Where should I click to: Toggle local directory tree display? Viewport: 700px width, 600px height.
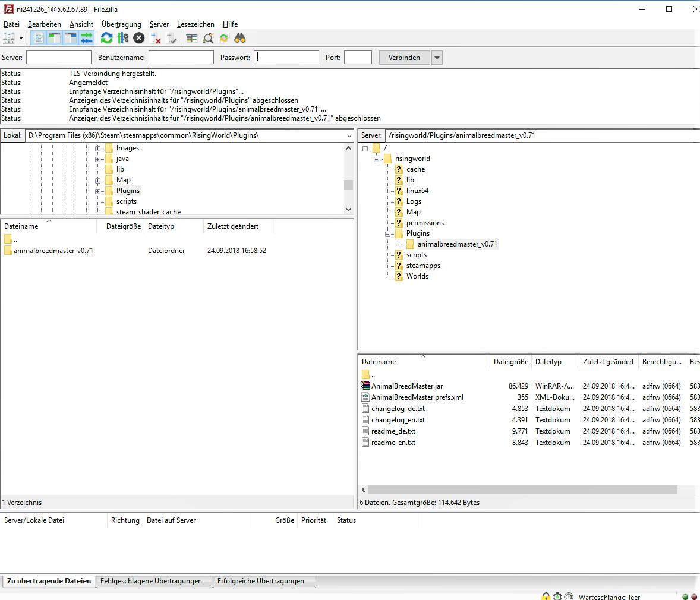(54, 38)
